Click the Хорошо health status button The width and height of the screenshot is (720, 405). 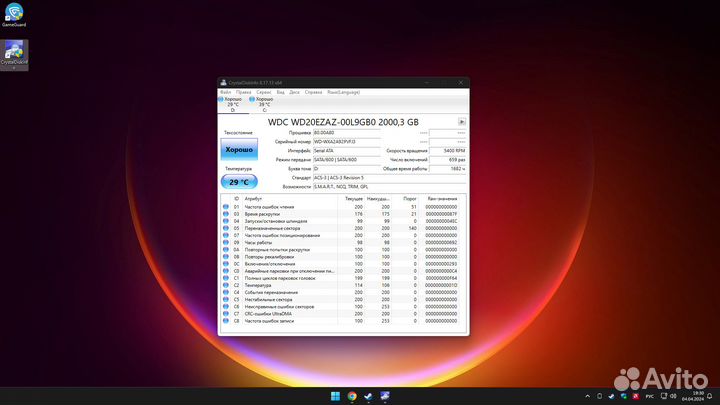point(239,150)
